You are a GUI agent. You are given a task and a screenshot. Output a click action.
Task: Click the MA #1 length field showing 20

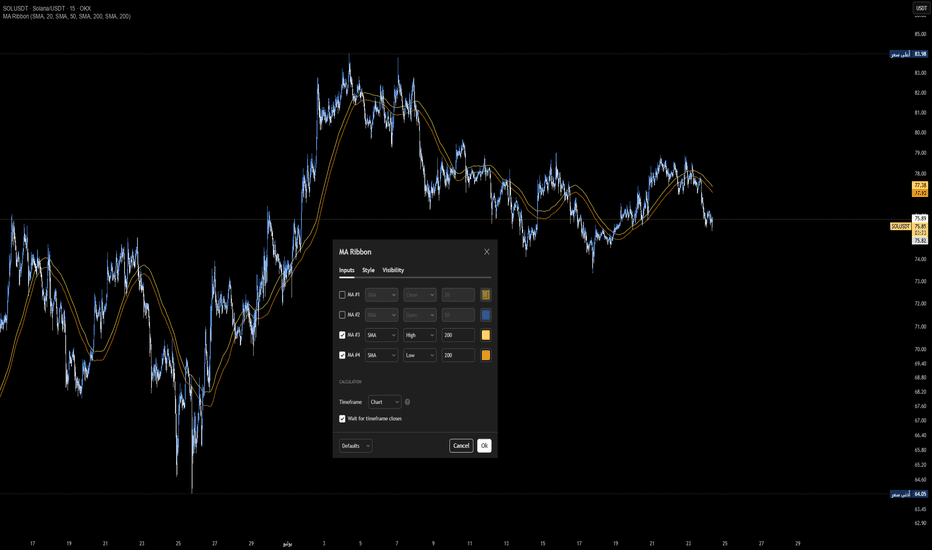[x=458, y=295]
